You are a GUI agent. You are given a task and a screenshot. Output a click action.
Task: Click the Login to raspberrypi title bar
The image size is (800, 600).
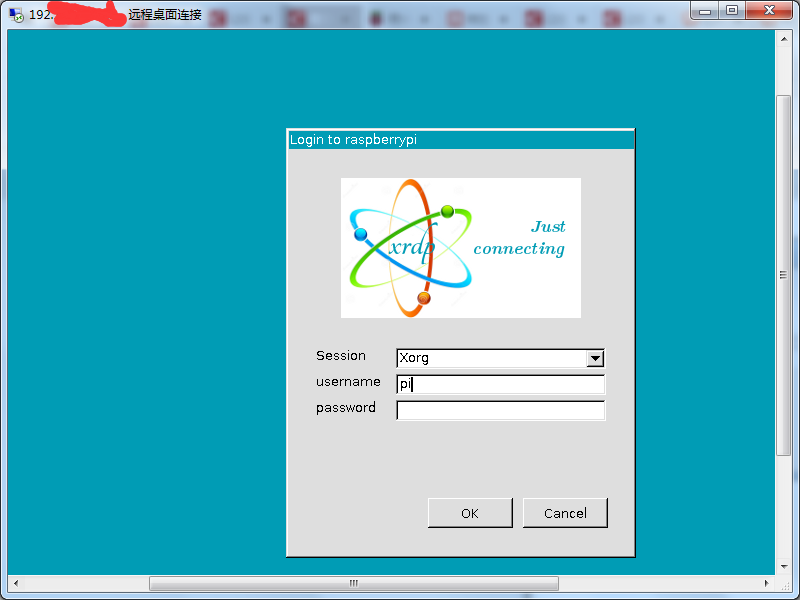(461, 139)
